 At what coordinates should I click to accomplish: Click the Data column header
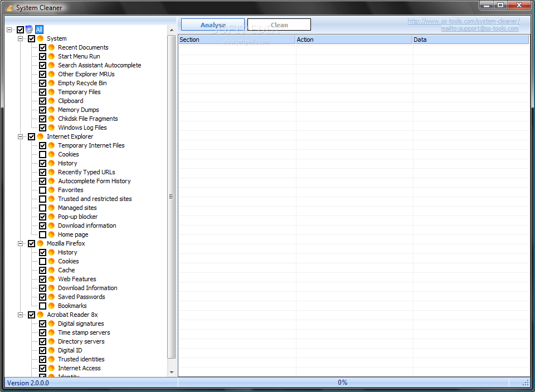tap(471, 40)
